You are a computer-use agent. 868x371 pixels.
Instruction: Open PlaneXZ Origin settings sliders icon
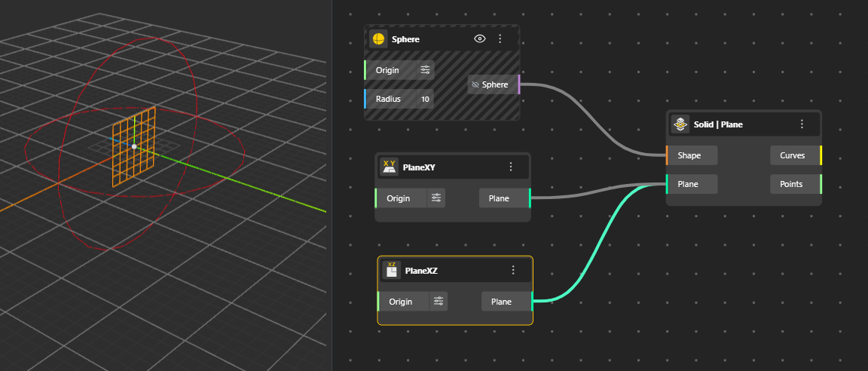click(439, 301)
